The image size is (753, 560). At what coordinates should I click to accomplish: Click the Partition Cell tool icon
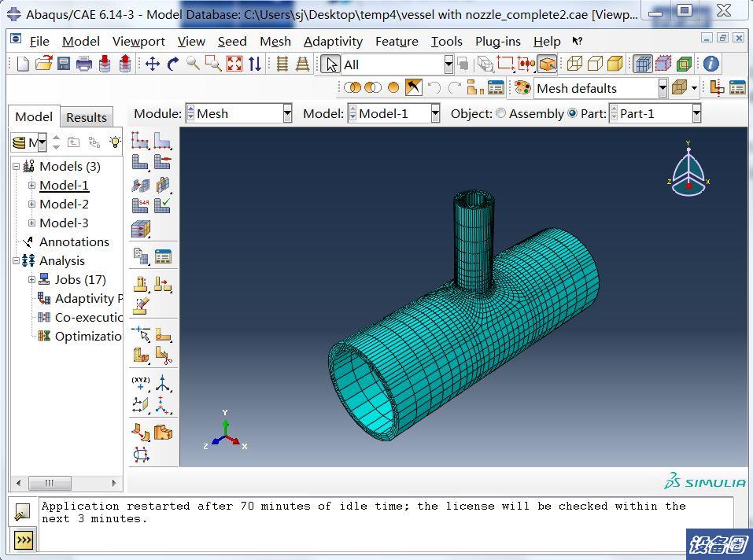pyautogui.click(x=141, y=356)
